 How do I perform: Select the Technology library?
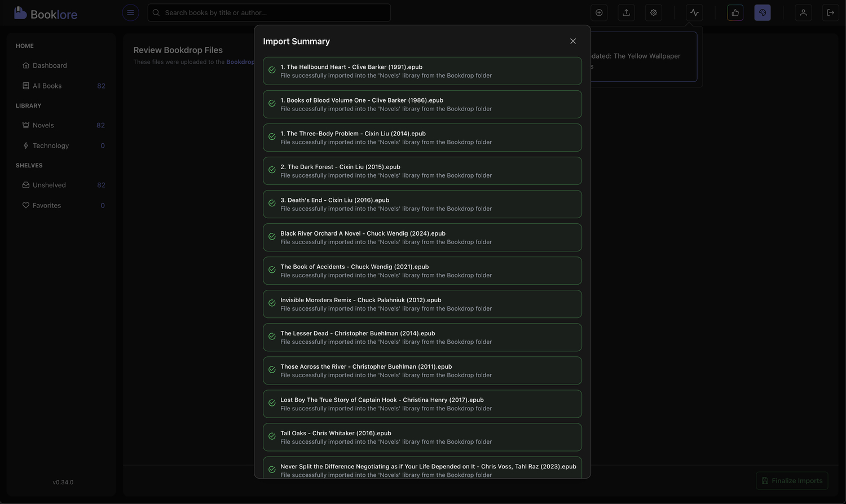tap(51, 145)
